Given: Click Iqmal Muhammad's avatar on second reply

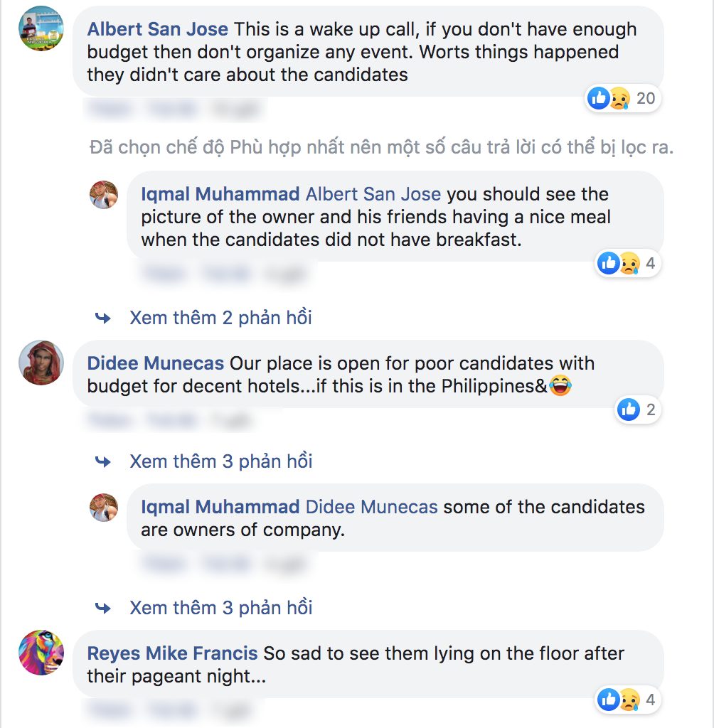Looking at the screenshot, I should tap(104, 508).
